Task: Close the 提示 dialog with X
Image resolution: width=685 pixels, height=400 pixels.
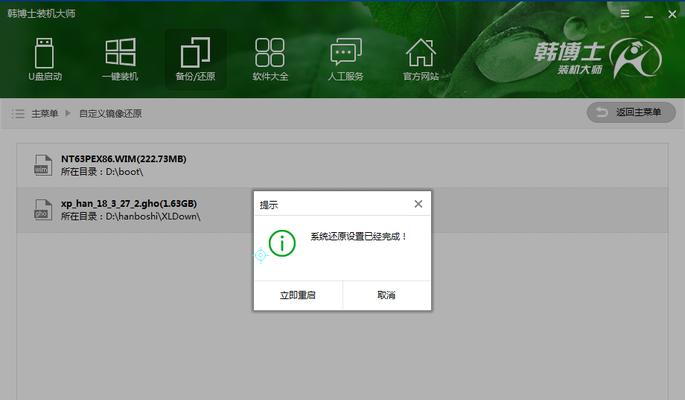Action: 418,204
